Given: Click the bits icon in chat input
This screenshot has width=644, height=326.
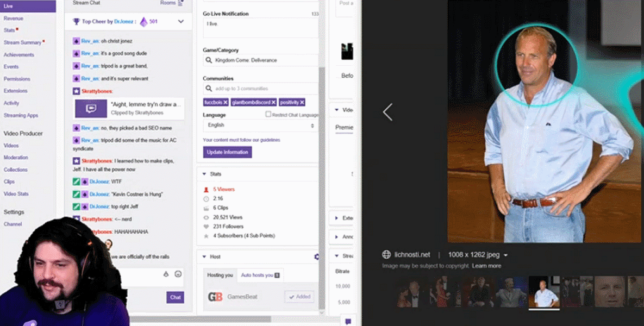Looking at the screenshot, I should click(x=166, y=274).
